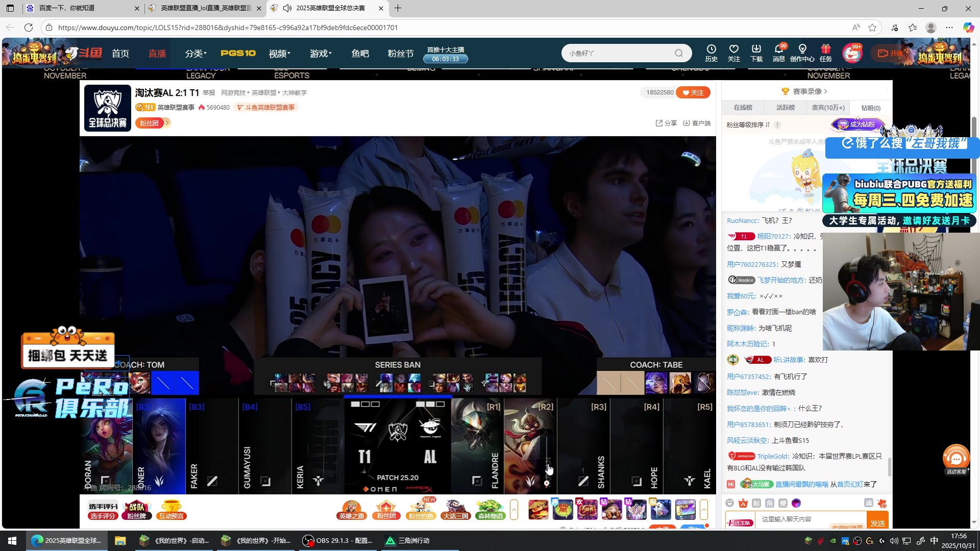The image size is (980, 551).
Task: Switch to the 活跃榜 tab
Action: (786, 108)
